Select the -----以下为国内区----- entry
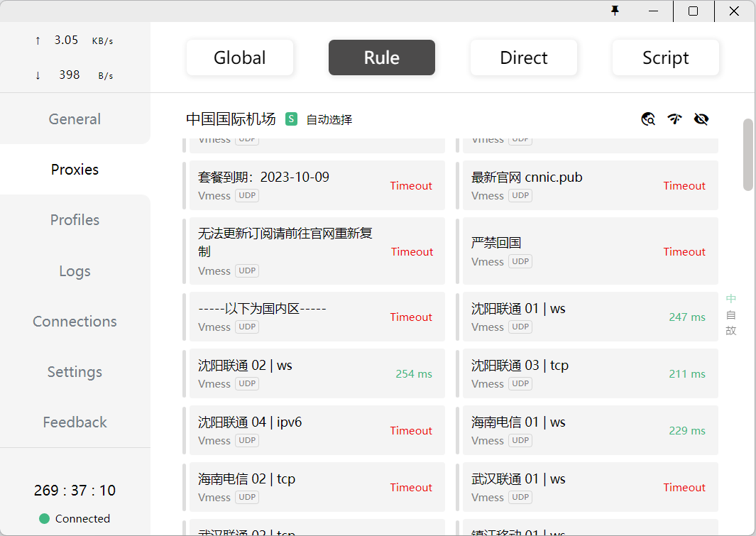This screenshot has width=756, height=536. tap(317, 317)
